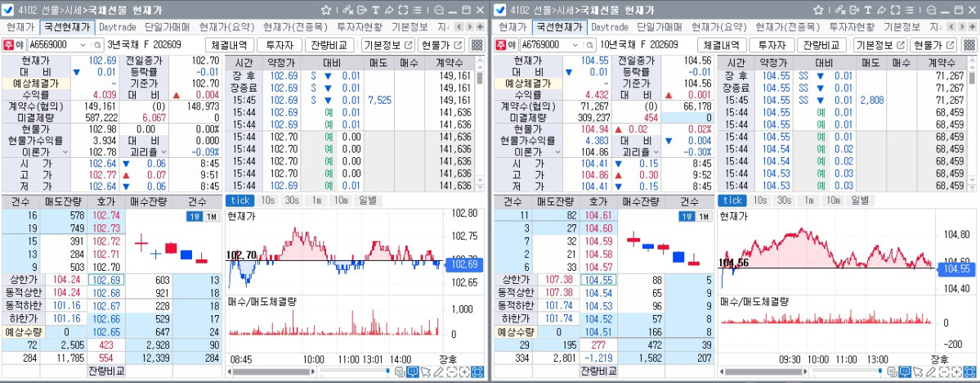
Task: Add new tab plus in left window
Action: click(480, 27)
